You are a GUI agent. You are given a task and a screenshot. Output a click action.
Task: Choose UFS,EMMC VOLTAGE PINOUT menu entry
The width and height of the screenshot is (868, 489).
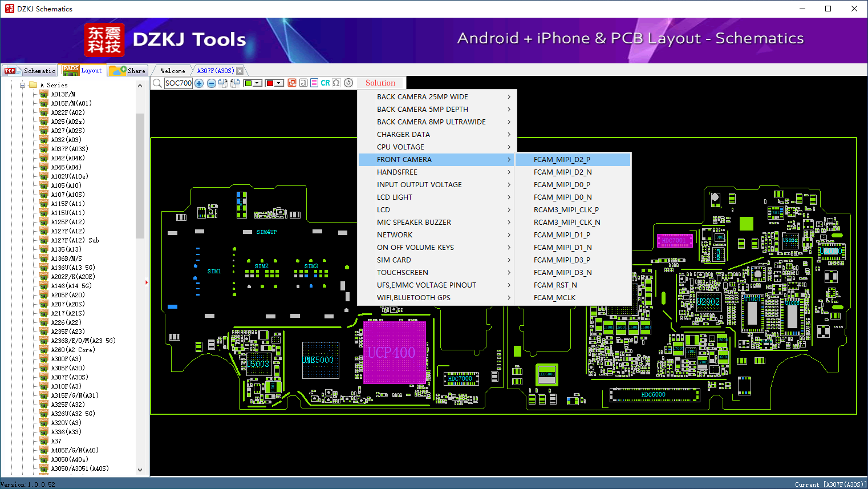pos(437,285)
